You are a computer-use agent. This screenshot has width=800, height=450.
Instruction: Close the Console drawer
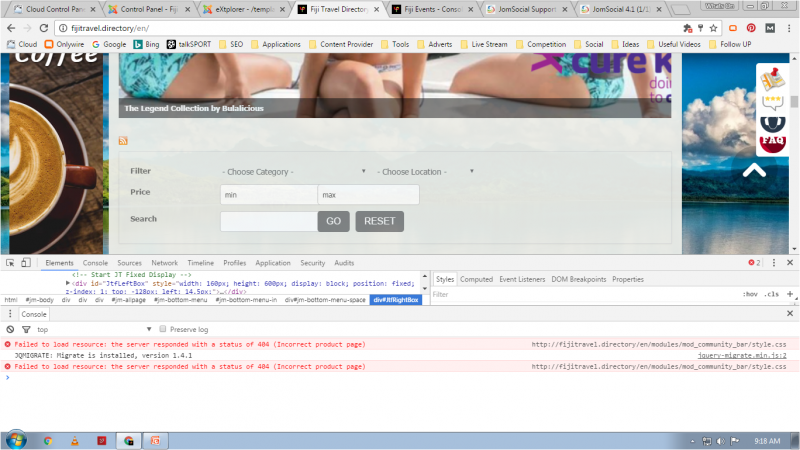(x=790, y=313)
